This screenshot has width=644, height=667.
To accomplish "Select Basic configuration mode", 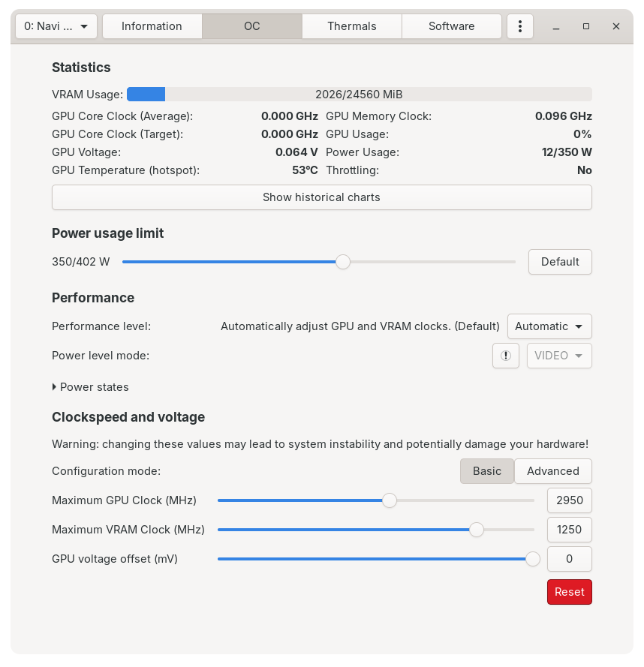I will pyautogui.click(x=486, y=471).
